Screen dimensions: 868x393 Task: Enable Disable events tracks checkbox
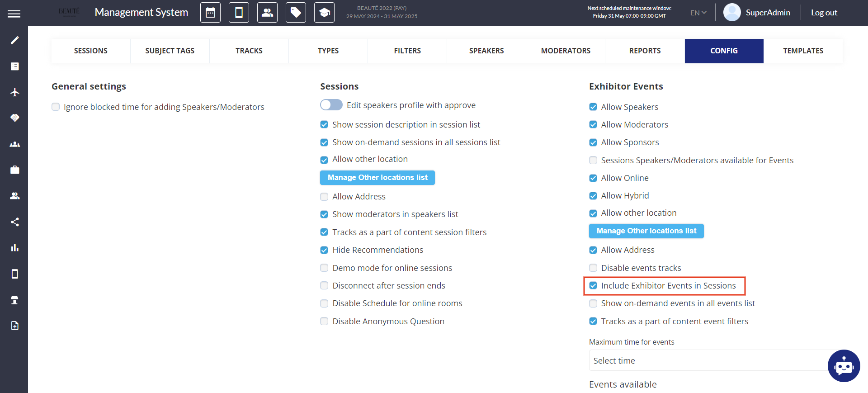click(x=593, y=268)
